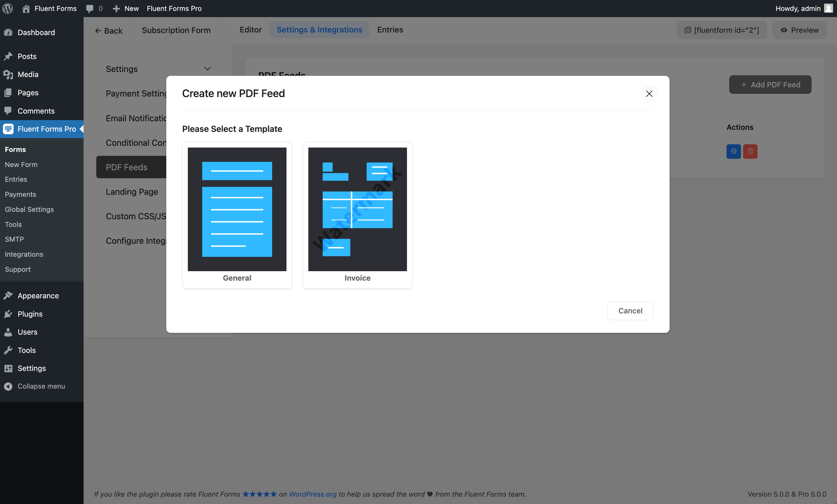Click the red trash delete feed icon
This screenshot has width=837, height=504.
click(x=750, y=151)
